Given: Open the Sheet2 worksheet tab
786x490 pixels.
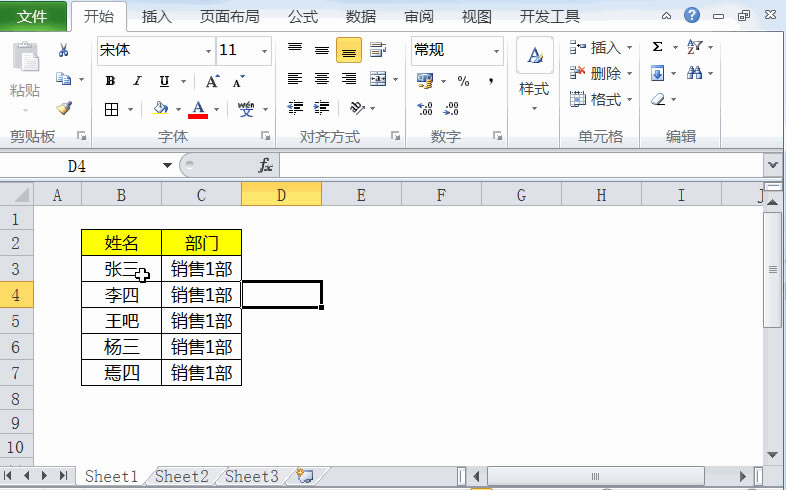Looking at the screenshot, I should click(x=181, y=476).
